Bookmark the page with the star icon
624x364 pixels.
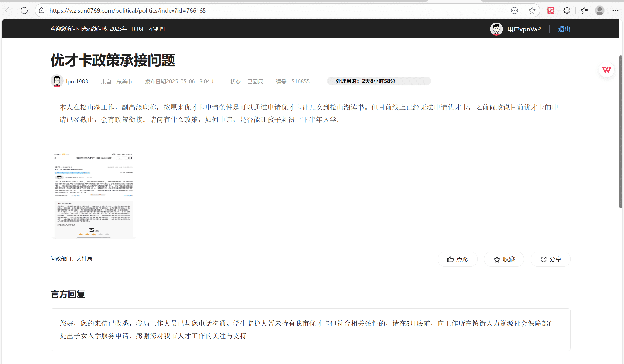(532, 10)
